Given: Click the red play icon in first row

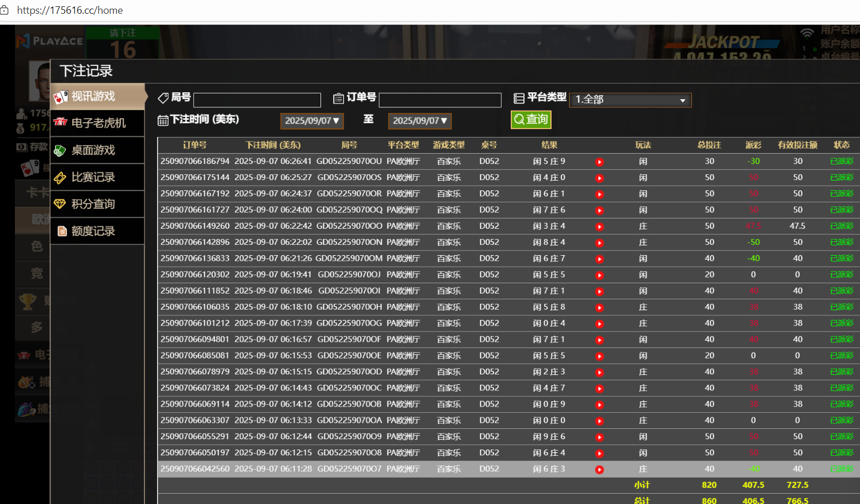Looking at the screenshot, I should click(x=599, y=162).
